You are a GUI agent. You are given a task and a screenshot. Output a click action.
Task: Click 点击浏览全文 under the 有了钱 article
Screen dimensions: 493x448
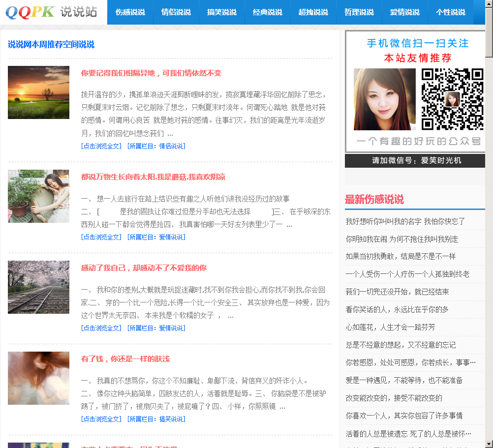point(101,419)
